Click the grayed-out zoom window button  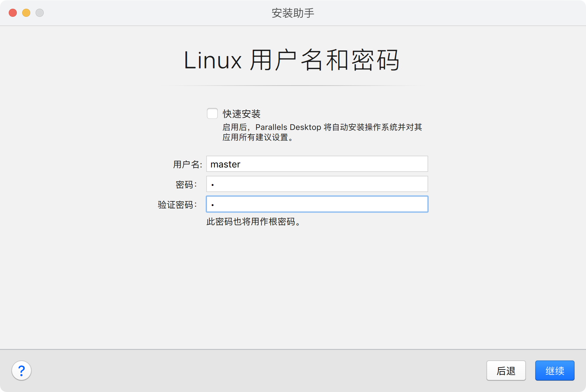tap(40, 13)
